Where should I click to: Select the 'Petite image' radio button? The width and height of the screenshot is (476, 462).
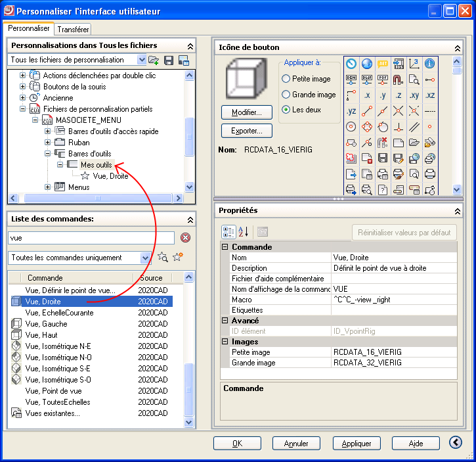point(286,79)
